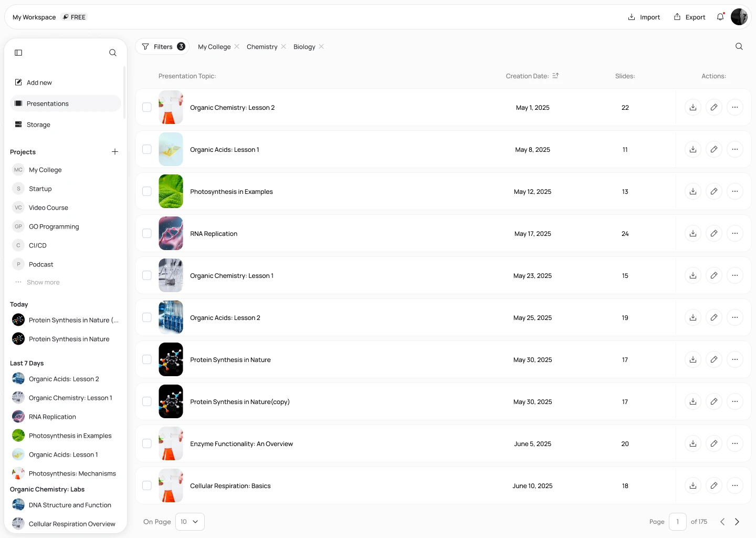Open the On Page count dropdown

click(x=190, y=521)
